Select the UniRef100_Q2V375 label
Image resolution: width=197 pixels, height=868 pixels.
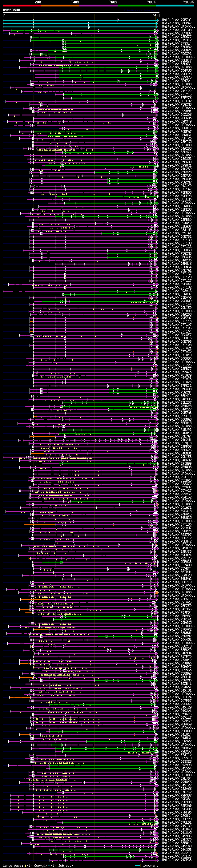(177, 78)
